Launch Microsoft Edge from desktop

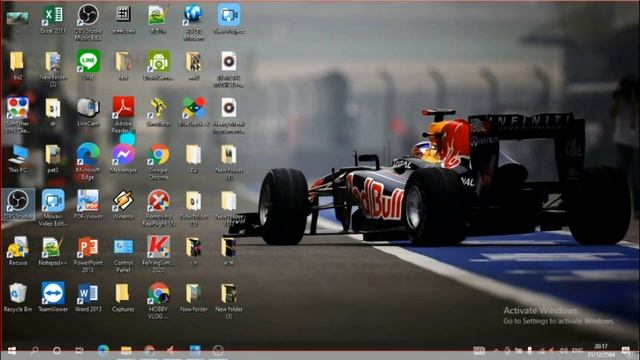[88, 161]
